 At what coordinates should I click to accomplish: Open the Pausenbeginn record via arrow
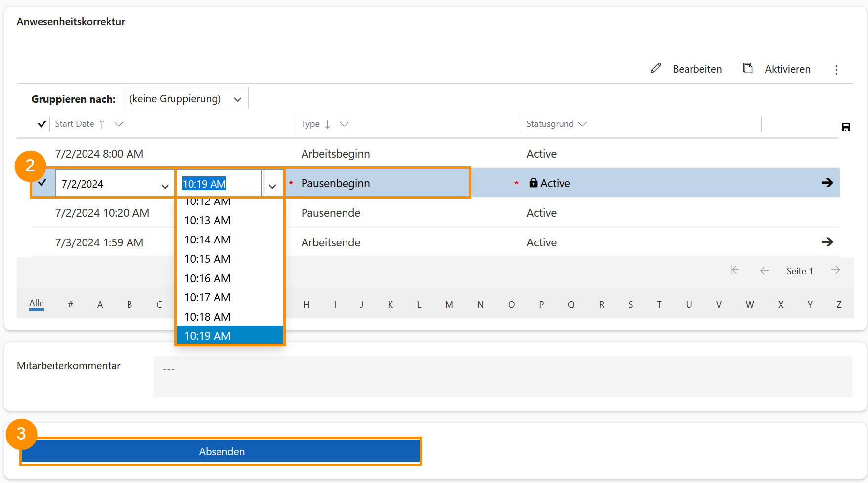coord(827,183)
